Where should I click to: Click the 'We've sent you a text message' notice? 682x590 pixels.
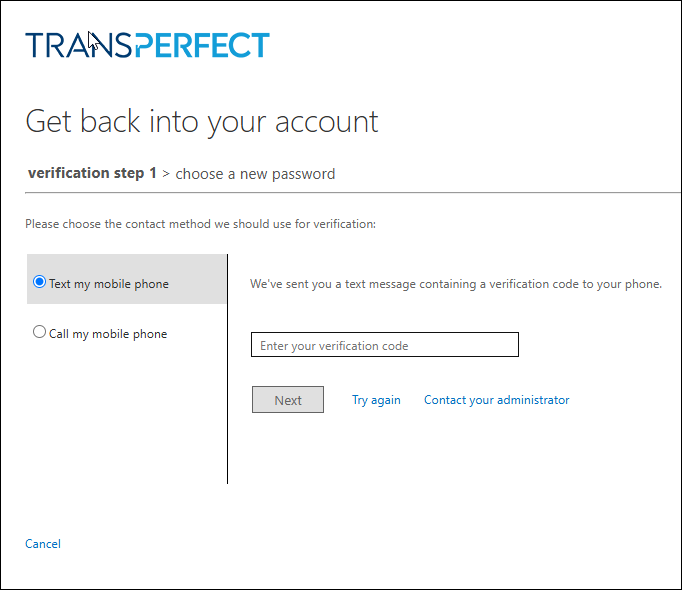455,284
